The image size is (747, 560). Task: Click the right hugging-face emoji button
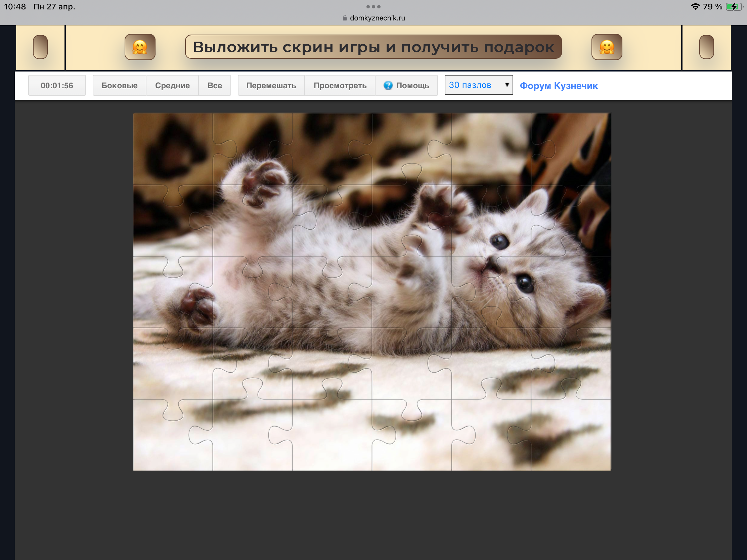point(607,47)
